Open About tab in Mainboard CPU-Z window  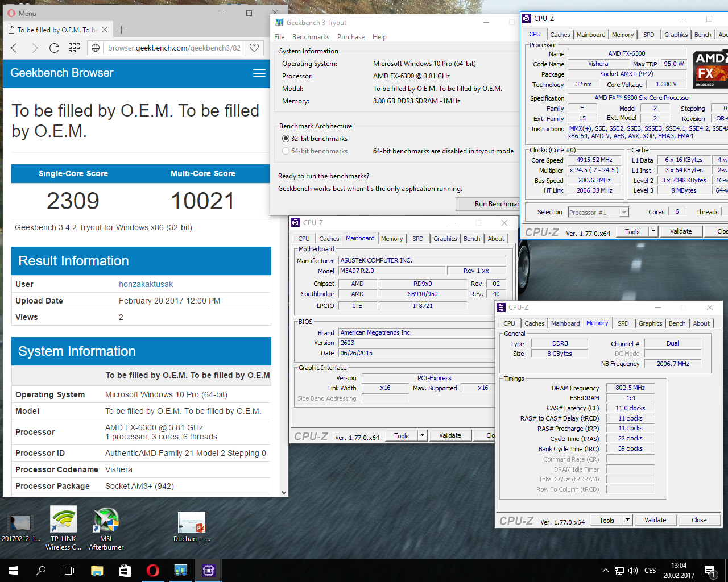(x=496, y=239)
